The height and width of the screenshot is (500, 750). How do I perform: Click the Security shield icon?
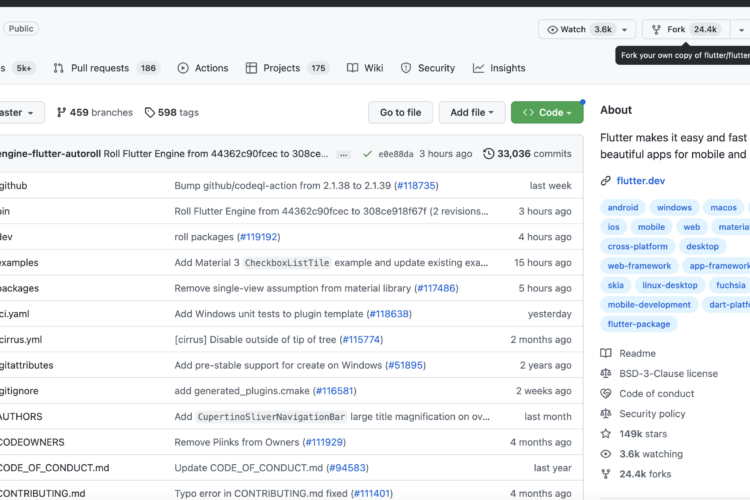(x=406, y=68)
